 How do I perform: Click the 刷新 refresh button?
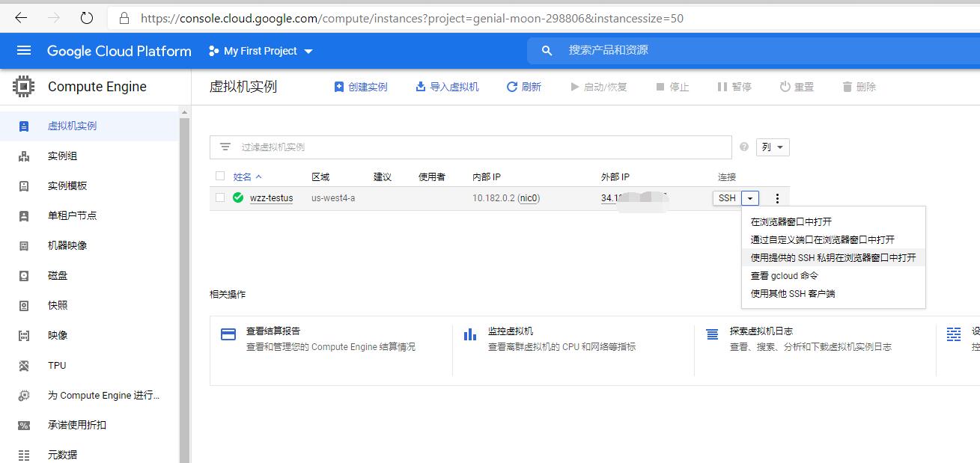click(524, 87)
